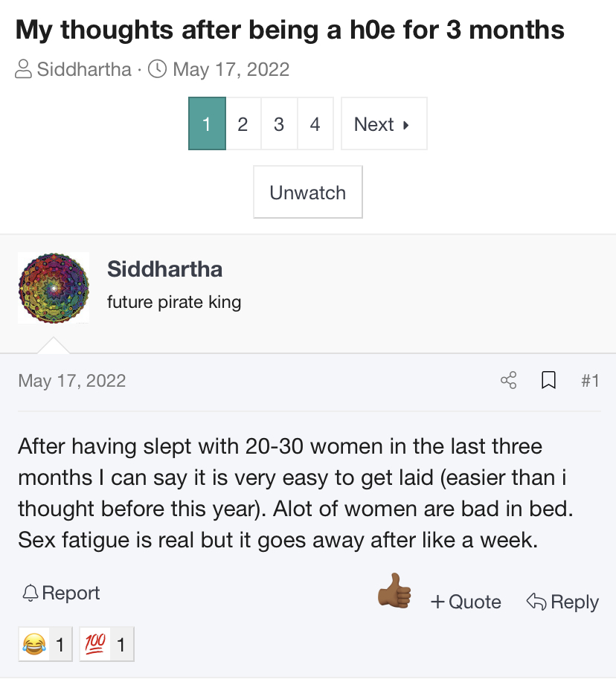Jump to page 4 of thread
The image size is (616, 682).
(x=315, y=124)
